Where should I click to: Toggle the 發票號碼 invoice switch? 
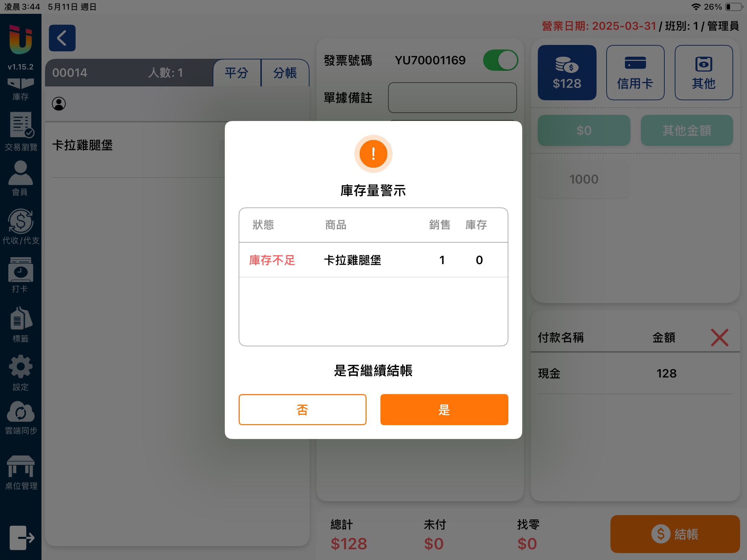[x=500, y=60]
